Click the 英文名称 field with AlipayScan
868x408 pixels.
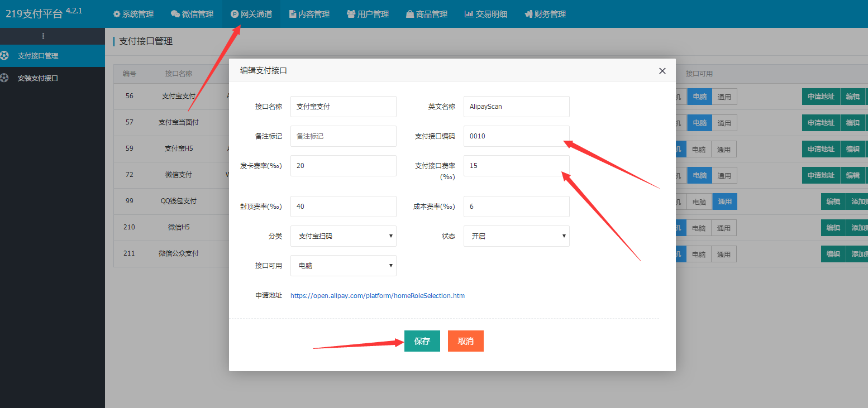517,107
